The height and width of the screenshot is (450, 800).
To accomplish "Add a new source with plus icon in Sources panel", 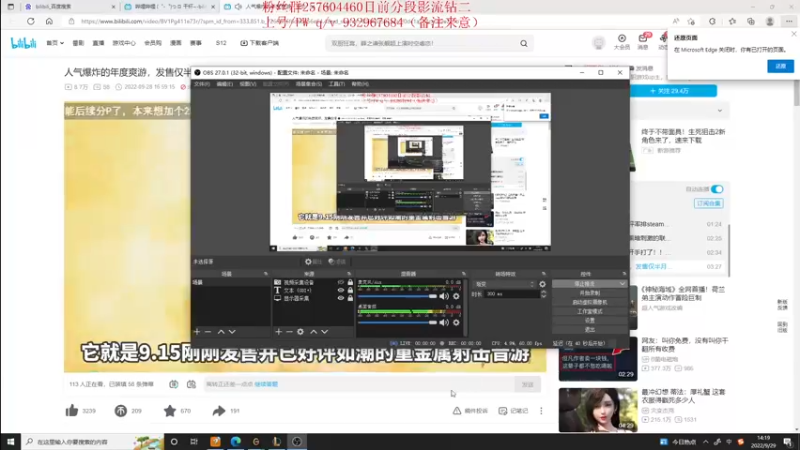I will [279, 332].
